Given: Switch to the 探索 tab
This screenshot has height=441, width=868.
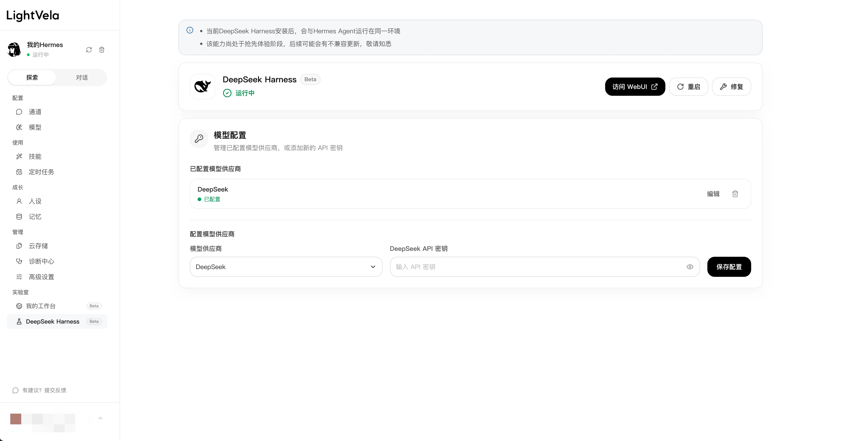Looking at the screenshot, I should (x=32, y=78).
